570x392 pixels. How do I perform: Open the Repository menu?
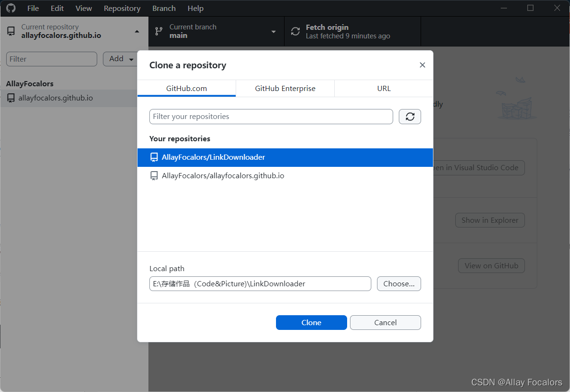click(122, 8)
